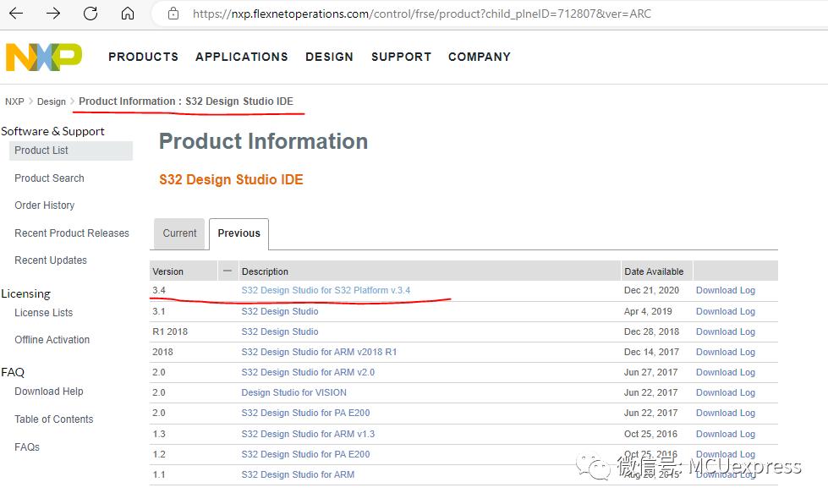Open the COMPANY menu

tap(480, 57)
